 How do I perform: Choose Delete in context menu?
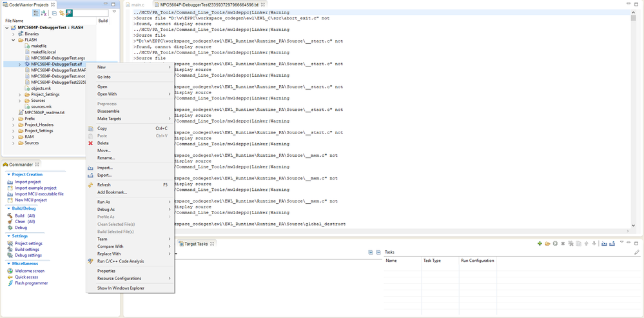click(130, 143)
